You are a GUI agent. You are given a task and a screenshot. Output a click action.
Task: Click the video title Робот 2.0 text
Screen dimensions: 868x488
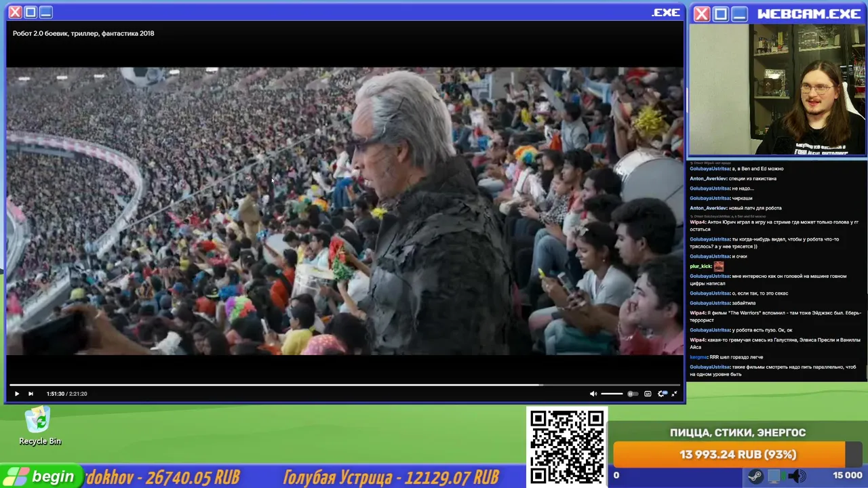click(x=83, y=33)
